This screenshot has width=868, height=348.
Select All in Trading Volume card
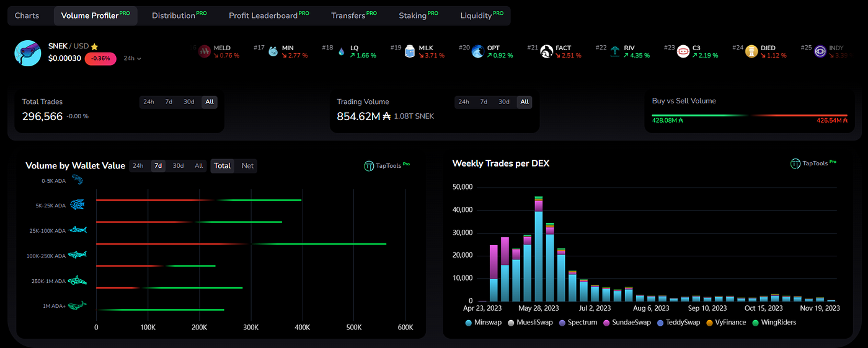pyautogui.click(x=525, y=102)
